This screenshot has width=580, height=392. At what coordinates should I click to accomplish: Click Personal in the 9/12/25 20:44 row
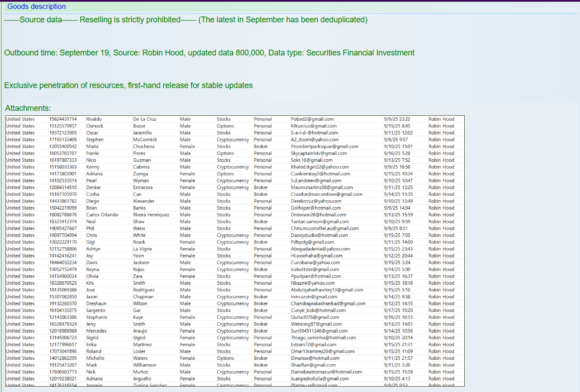tap(263, 256)
